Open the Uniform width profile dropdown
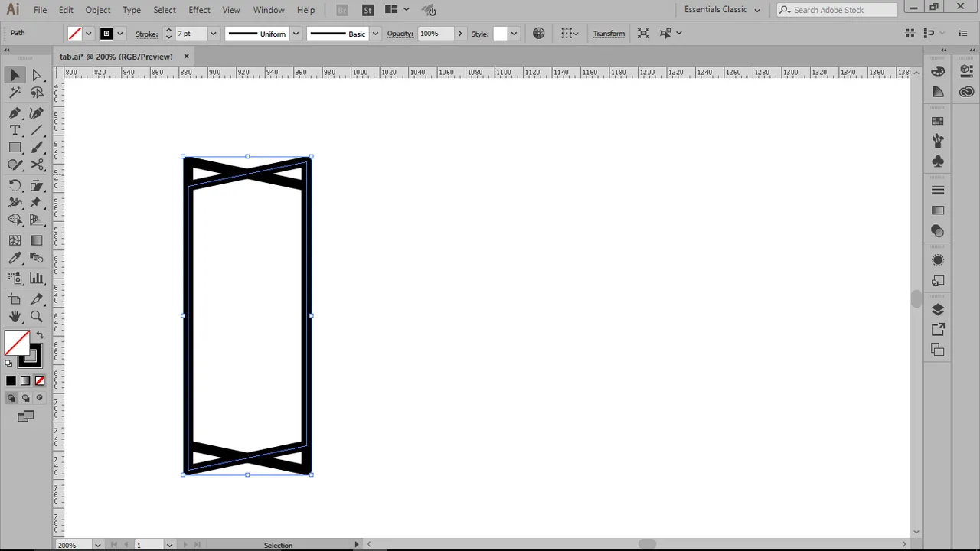980x551 pixels. click(296, 34)
